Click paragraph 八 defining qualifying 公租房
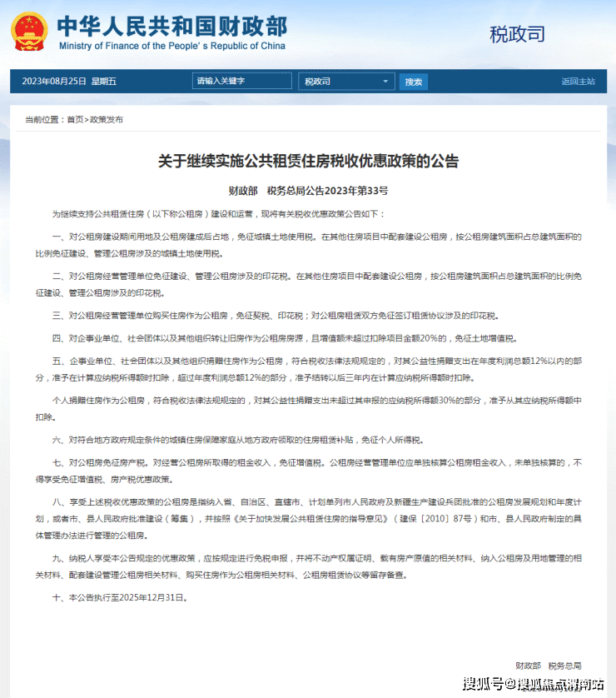This screenshot has width=616, height=698. coord(308,519)
